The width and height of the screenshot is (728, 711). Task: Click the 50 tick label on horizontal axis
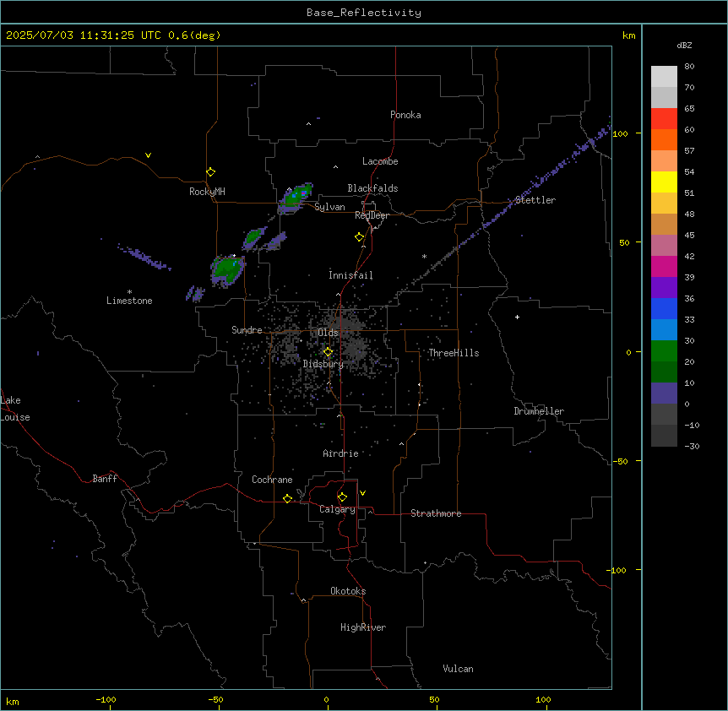[434, 699]
